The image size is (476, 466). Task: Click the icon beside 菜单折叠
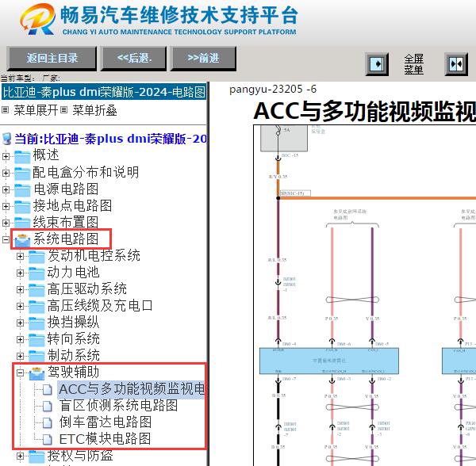tap(63, 109)
